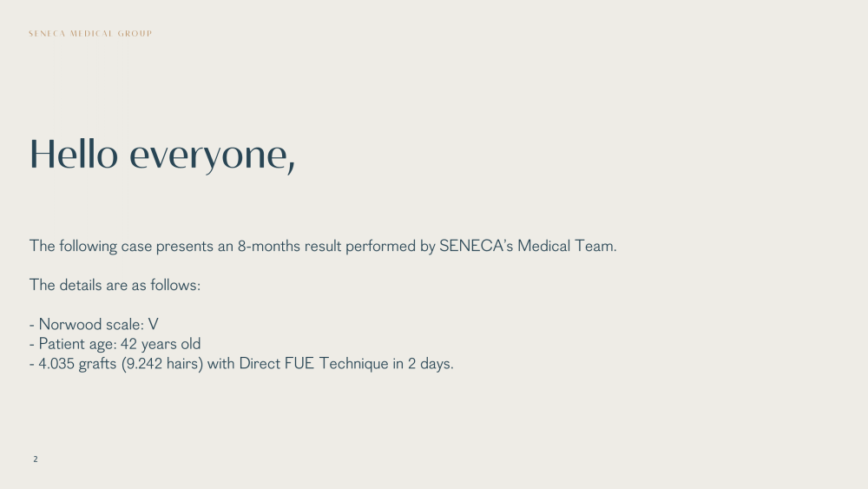Click the "42 years old" text
The image size is (868, 489).
pos(161,344)
